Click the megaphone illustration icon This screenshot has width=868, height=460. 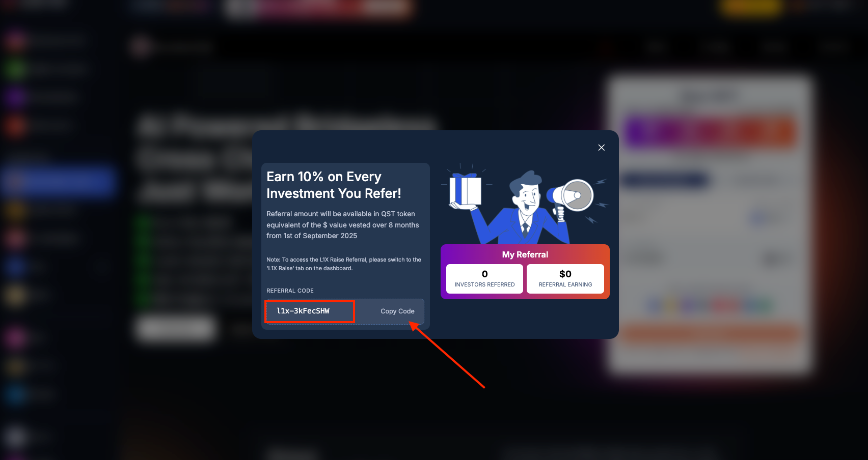[572, 196]
